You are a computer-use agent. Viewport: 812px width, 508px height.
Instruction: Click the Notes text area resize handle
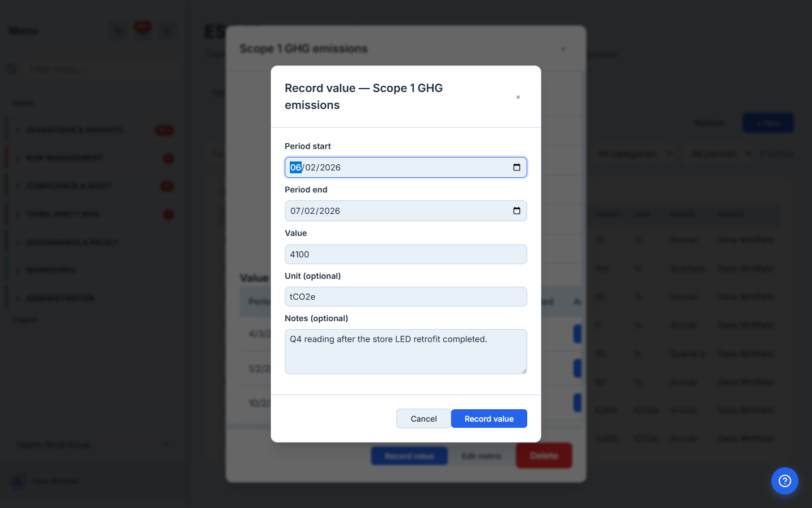coord(524,371)
